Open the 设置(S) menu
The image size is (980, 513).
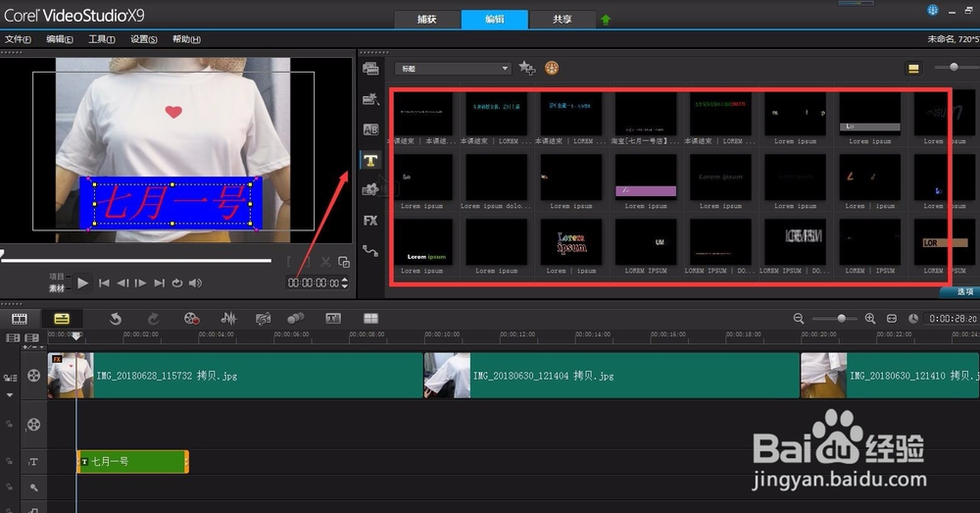pyautogui.click(x=144, y=39)
